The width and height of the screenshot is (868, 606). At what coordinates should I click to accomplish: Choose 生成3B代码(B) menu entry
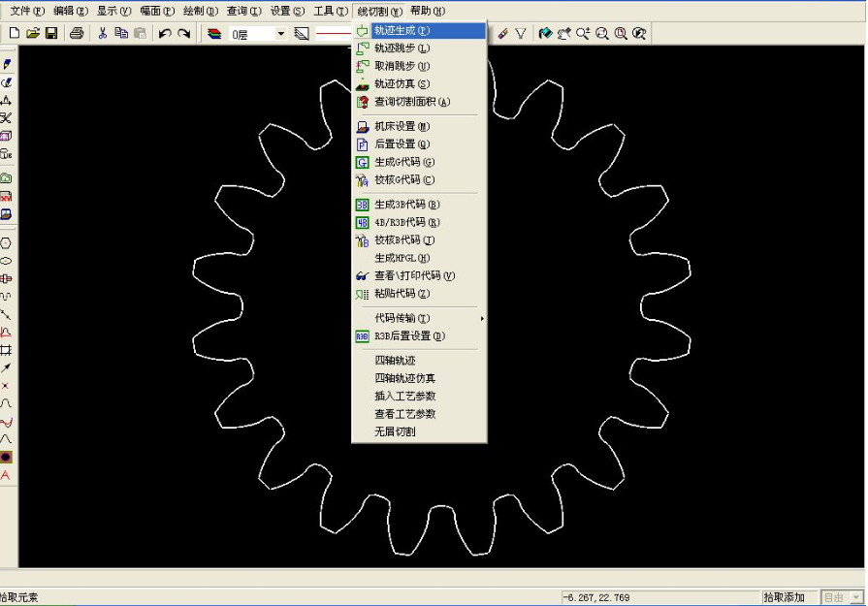tap(419, 205)
